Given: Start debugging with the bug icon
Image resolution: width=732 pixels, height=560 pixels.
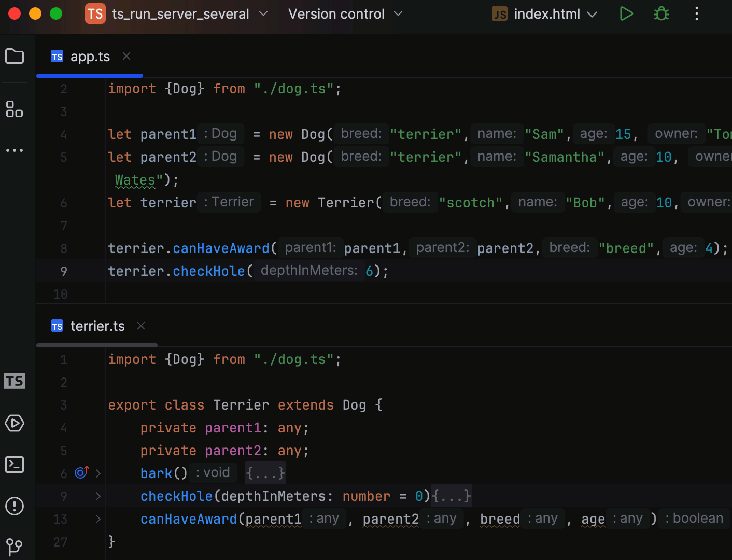Looking at the screenshot, I should [661, 13].
